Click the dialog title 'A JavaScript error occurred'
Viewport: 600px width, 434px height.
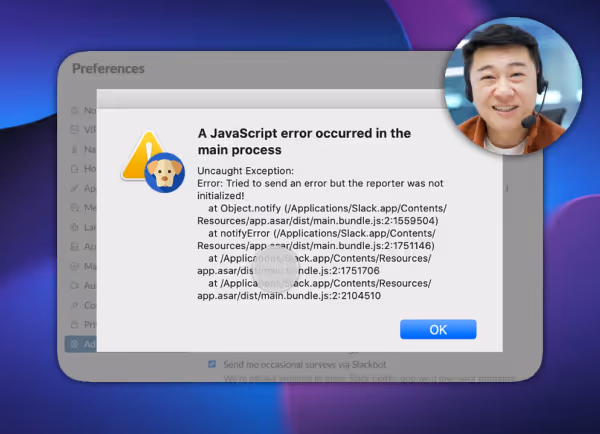(x=304, y=141)
